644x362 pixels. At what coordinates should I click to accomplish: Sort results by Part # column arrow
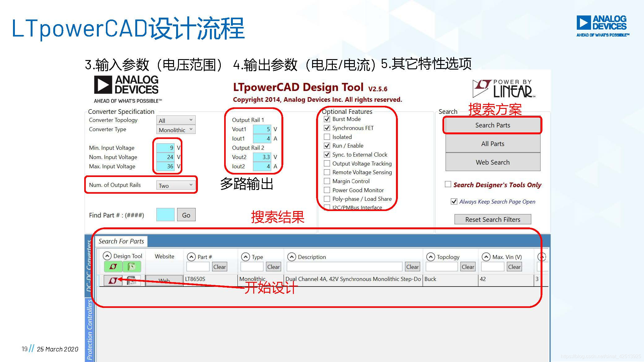pos(191,257)
